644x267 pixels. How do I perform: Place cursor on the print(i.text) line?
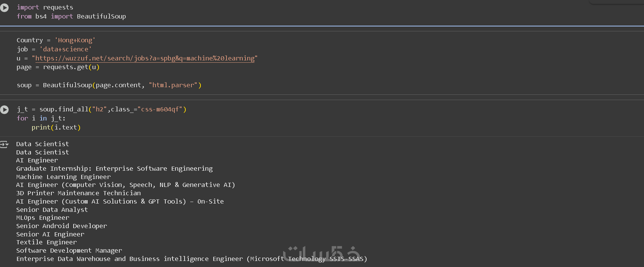tap(56, 127)
